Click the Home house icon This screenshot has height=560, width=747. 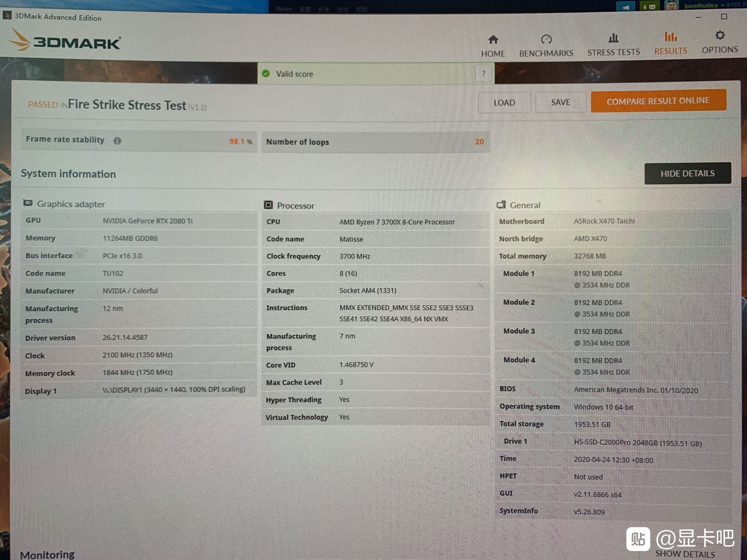pos(493,40)
